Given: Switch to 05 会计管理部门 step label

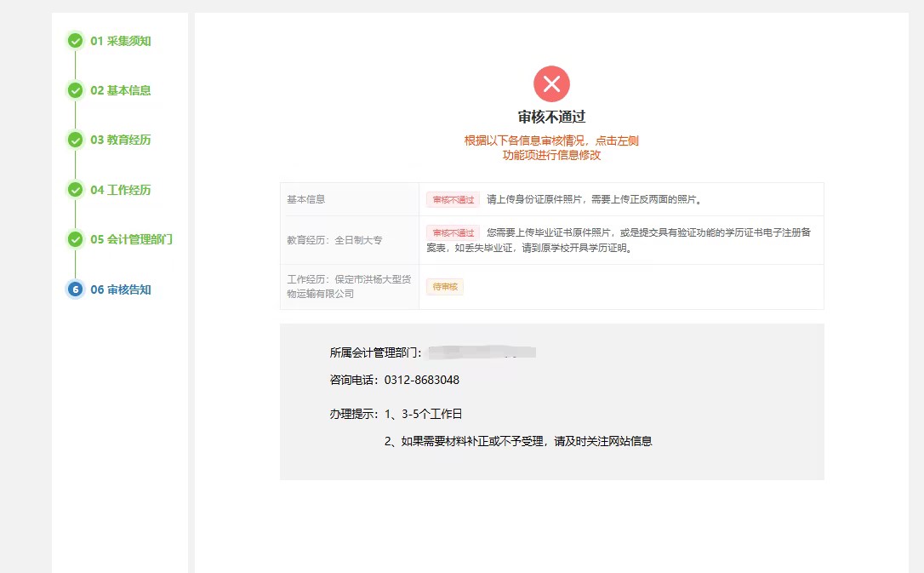Looking at the screenshot, I should [x=132, y=239].
